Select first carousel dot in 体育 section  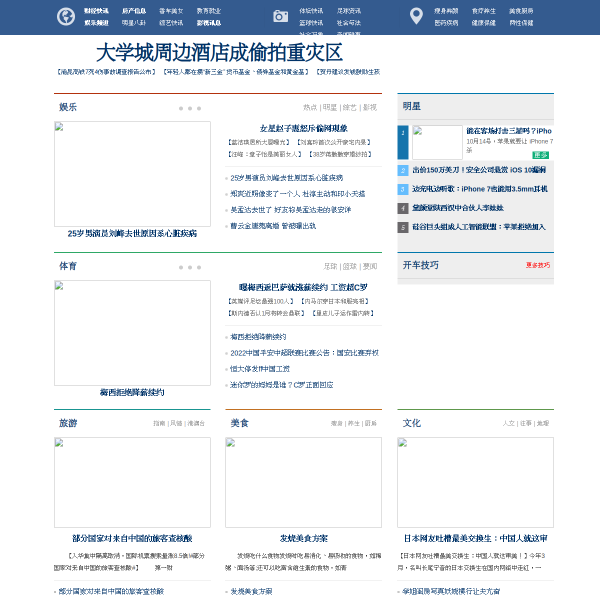tap(181, 267)
